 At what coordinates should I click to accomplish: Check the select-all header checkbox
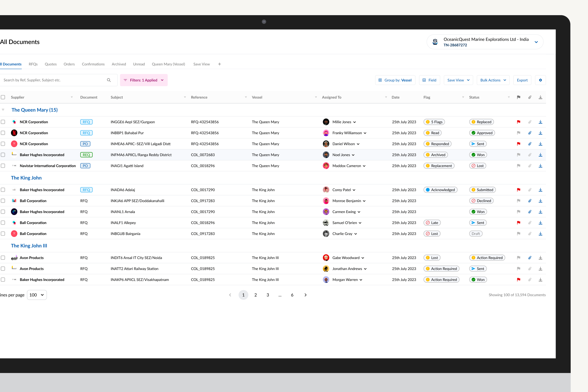click(x=3, y=97)
